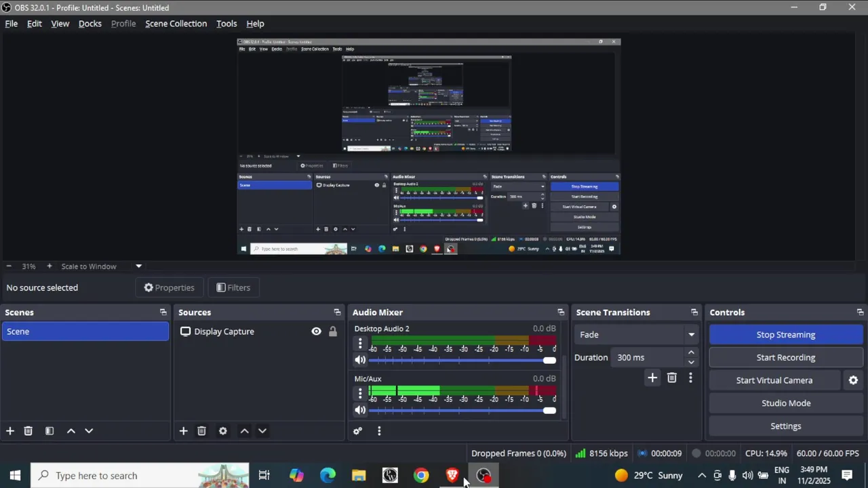
Task: Open preview scaling dropdown arrow
Action: pos(138,266)
